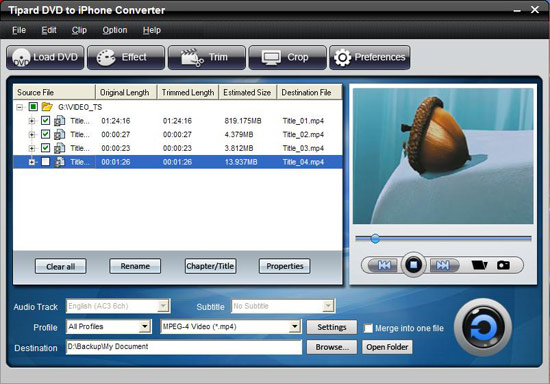
Task: Click the G:\VIDEO_TS folder icon
Action: 47,107
